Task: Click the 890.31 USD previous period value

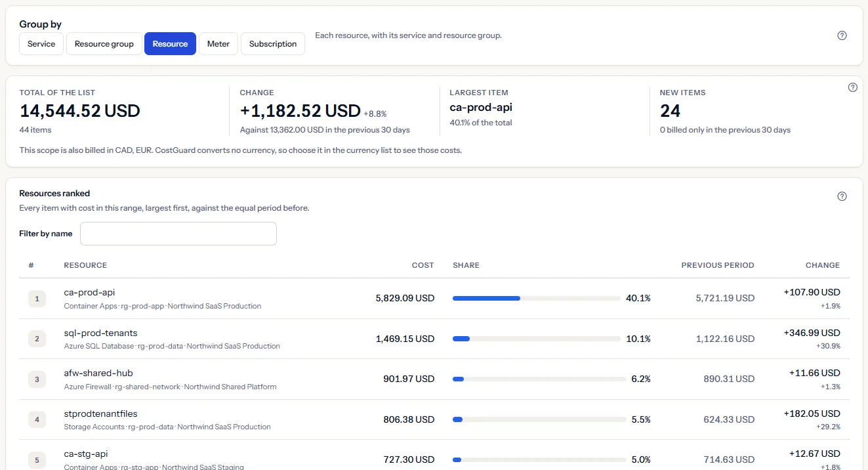Action: coord(729,379)
